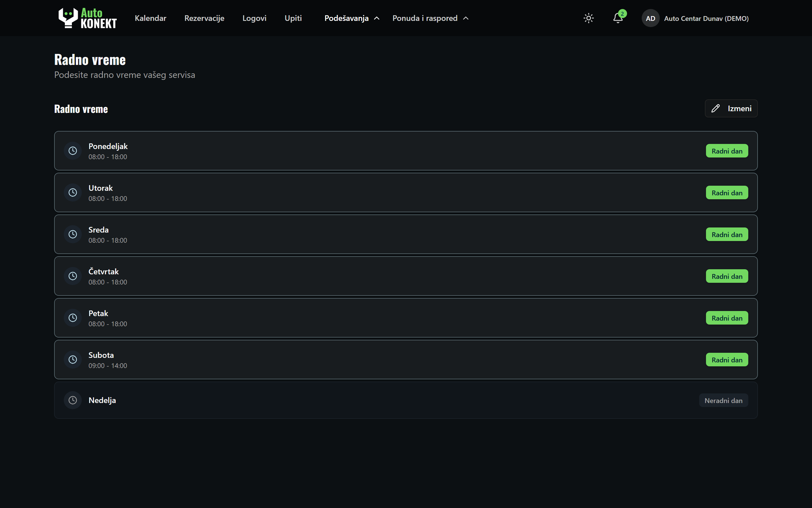The height and width of the screenshot is (508, 812).
Task: Click Neradni dan badge for Nedelja
Action: pos(723,400)
